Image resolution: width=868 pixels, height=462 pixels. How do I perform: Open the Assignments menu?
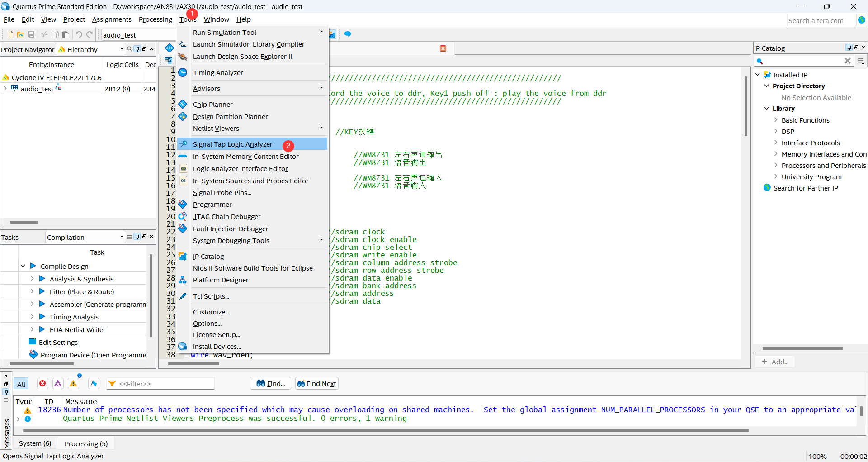(112, 19)
